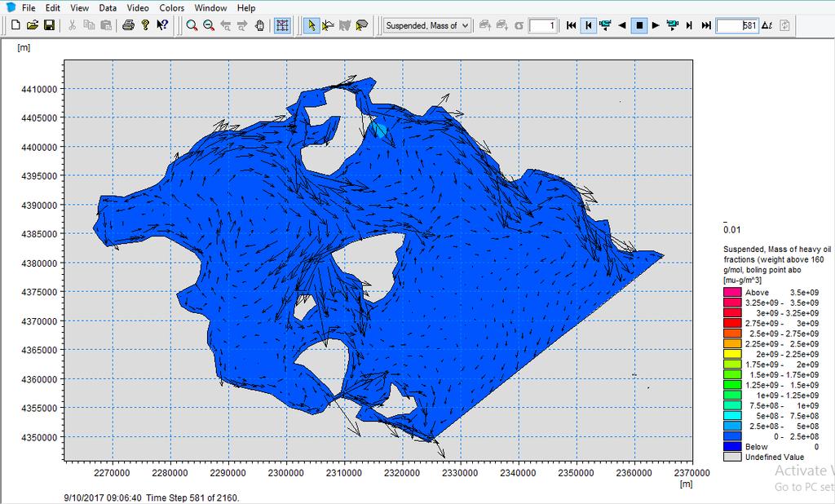Play animation in reverse
Viewport: 835px width, 504px height.
(x=621, y=25)
